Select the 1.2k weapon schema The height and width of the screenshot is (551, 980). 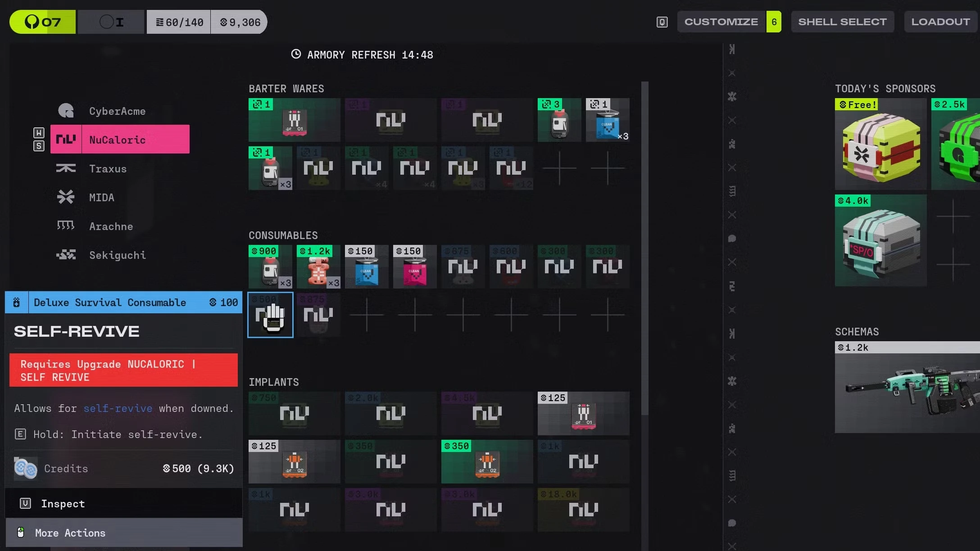click(907, 387)
